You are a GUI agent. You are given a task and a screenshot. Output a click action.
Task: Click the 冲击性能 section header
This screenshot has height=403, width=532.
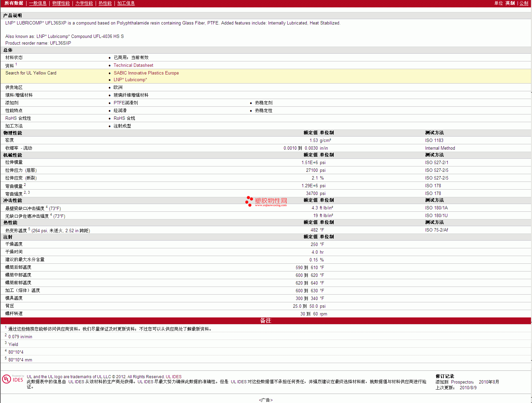(x=12, y=201)
